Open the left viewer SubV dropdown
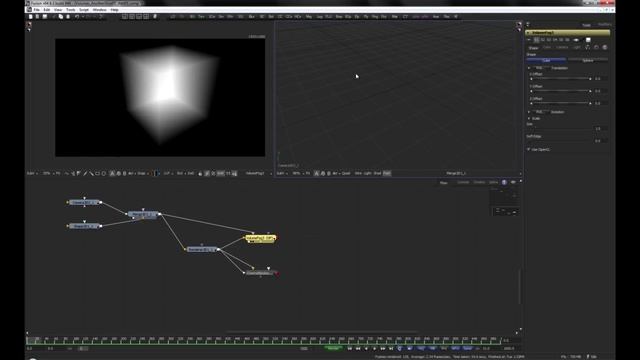640x360 pixels. (x=31, y=173)
